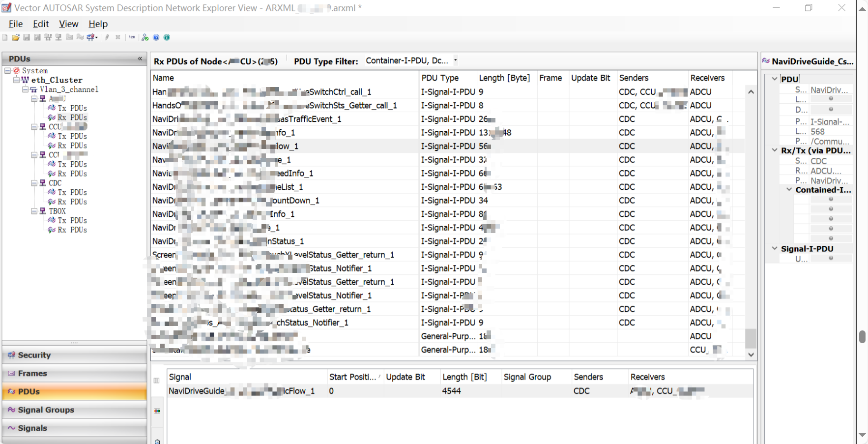Click the green info about icon

[x=167, y=37]
